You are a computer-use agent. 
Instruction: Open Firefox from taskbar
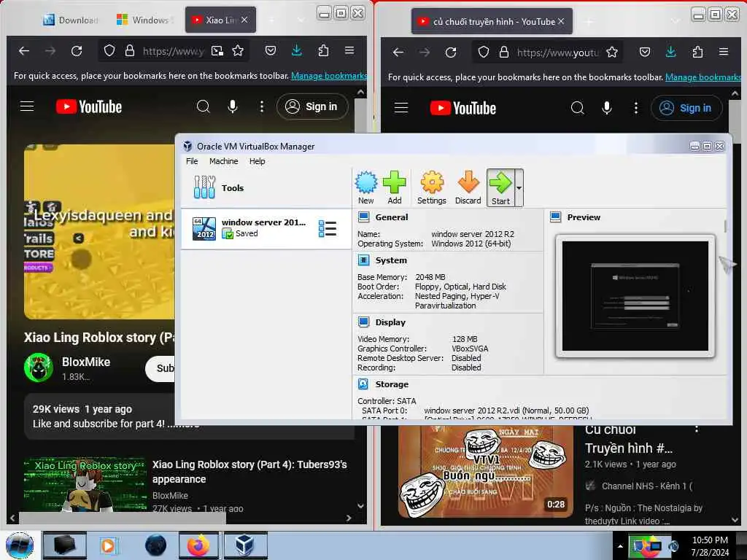point(198,545)
